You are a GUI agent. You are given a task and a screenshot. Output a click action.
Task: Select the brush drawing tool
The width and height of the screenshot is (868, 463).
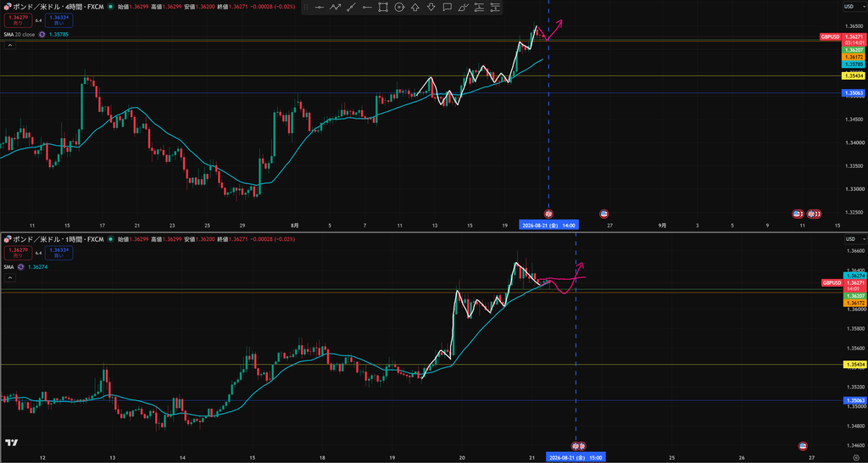tap(464, 7)
